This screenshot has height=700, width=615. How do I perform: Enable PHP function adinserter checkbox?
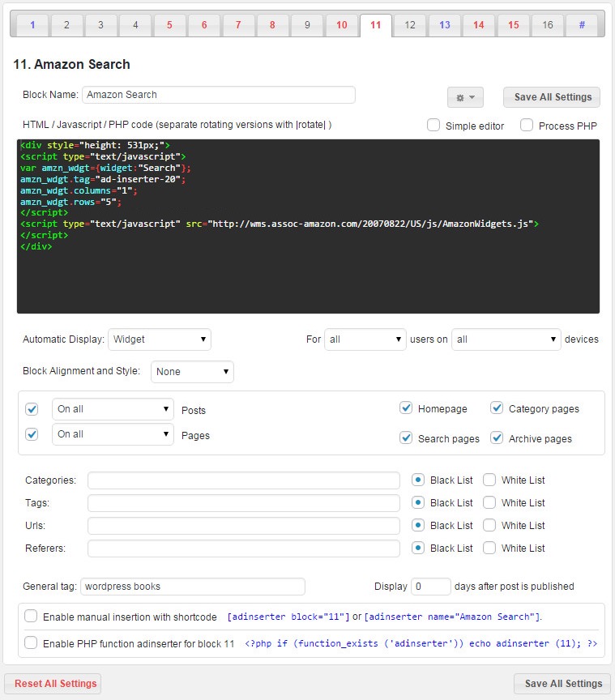pyautogui.click(x=31, y=642)
